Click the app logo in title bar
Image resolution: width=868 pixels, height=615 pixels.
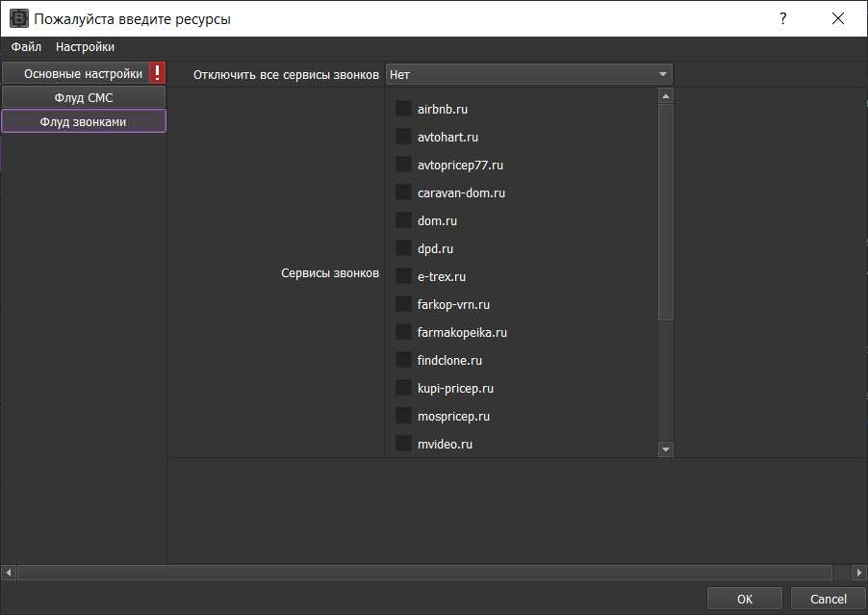19,18
